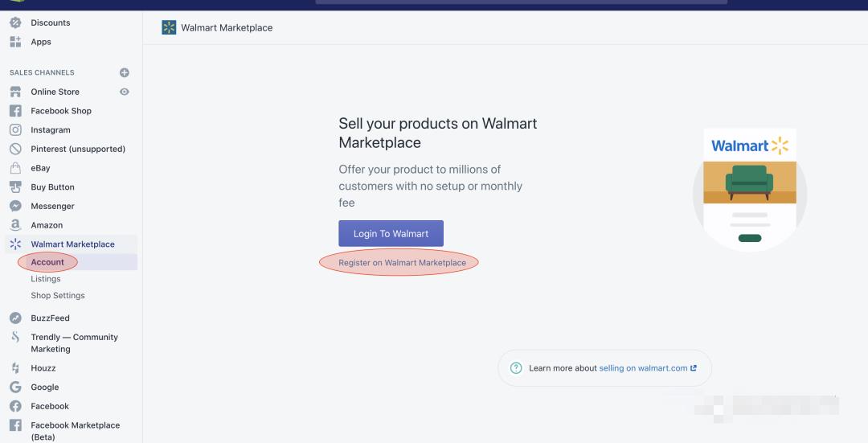This screenshot has width=868, height=443.
Task: Click the Pinterest (unsupported) icon
Action: (x=15, y=149)
